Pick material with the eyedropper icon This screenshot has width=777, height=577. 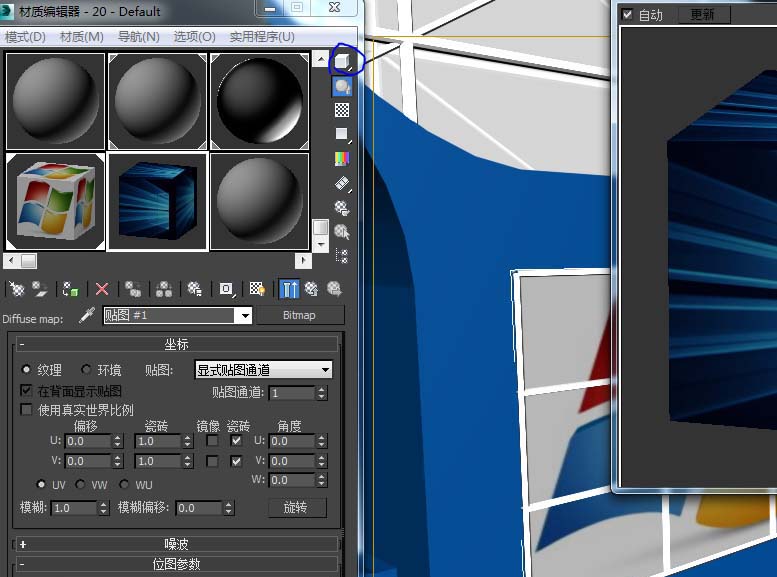click(86, 316)
